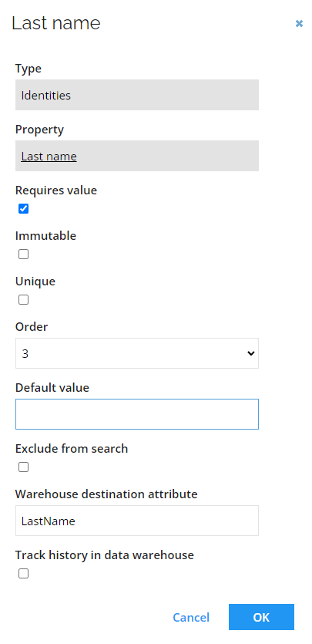Tick the Unique checkbox
This screenshot has width=312, height=644.
[23, 300]
